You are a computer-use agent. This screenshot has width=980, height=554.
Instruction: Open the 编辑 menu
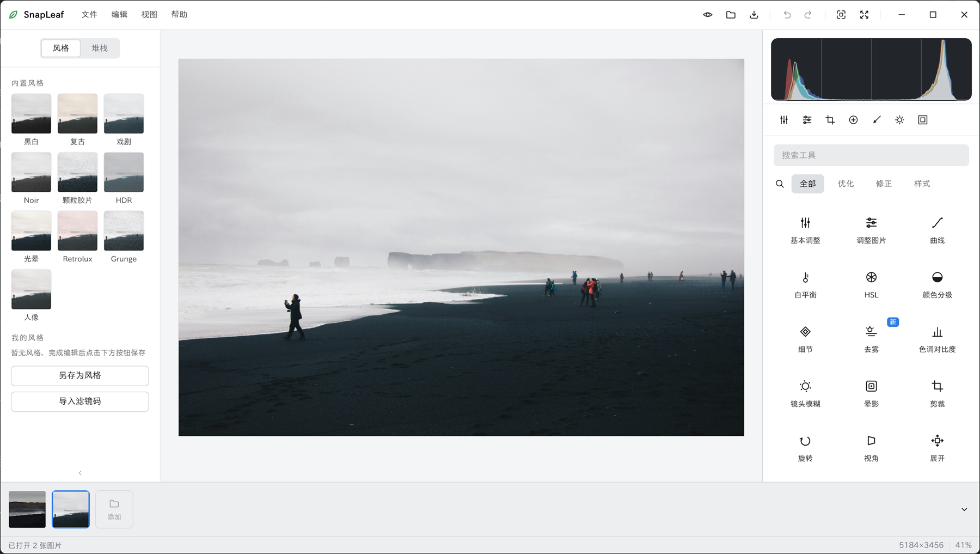119,15
